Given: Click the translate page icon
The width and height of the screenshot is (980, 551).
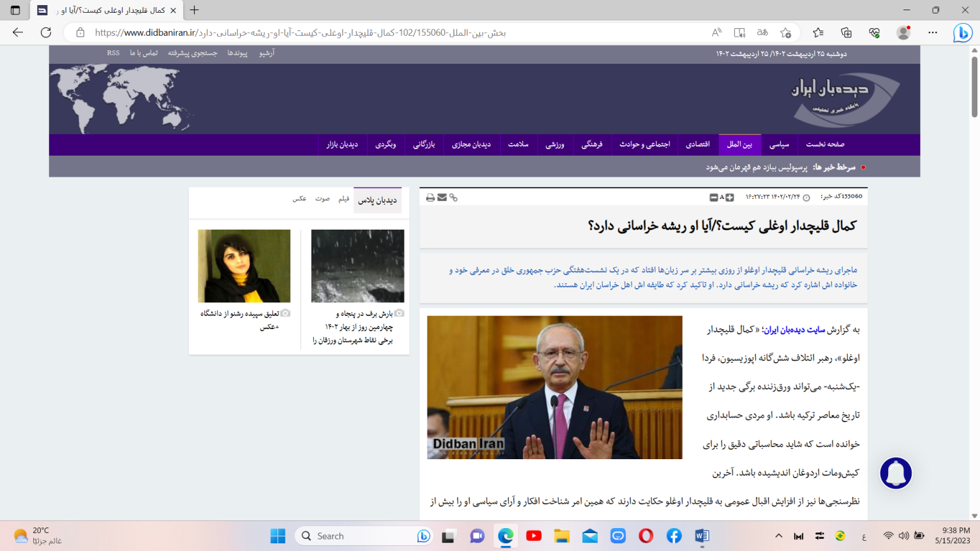Looking at the screenshot, I should [762, 33].
